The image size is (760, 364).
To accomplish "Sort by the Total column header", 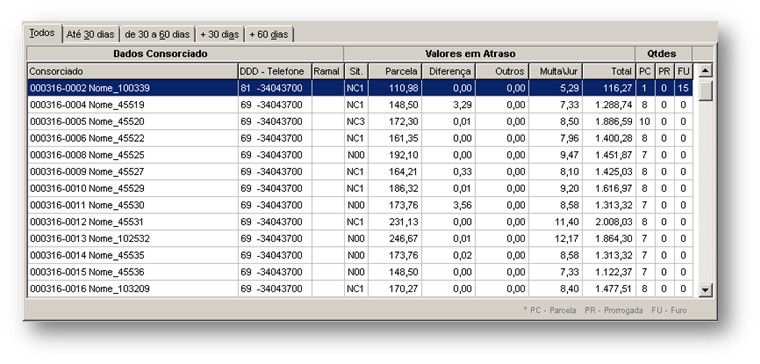I will click(609, 71).
